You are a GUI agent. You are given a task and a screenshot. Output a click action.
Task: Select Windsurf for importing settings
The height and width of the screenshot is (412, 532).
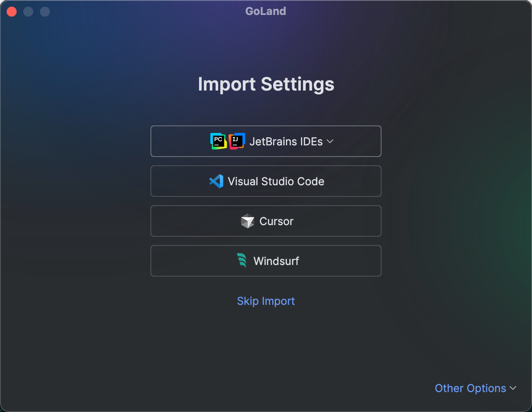266,261
